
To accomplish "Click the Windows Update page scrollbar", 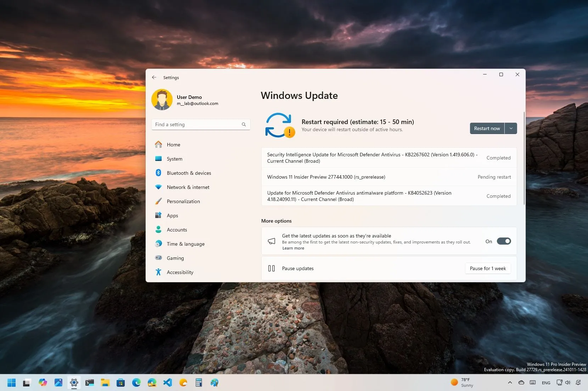I will pyautogui.click(x=524, y=158).
